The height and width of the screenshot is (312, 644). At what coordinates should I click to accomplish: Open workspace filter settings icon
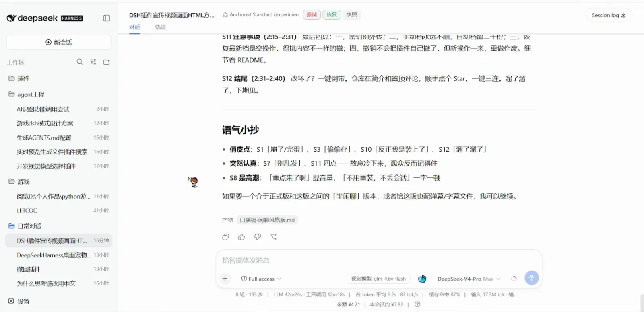(93, 62)
